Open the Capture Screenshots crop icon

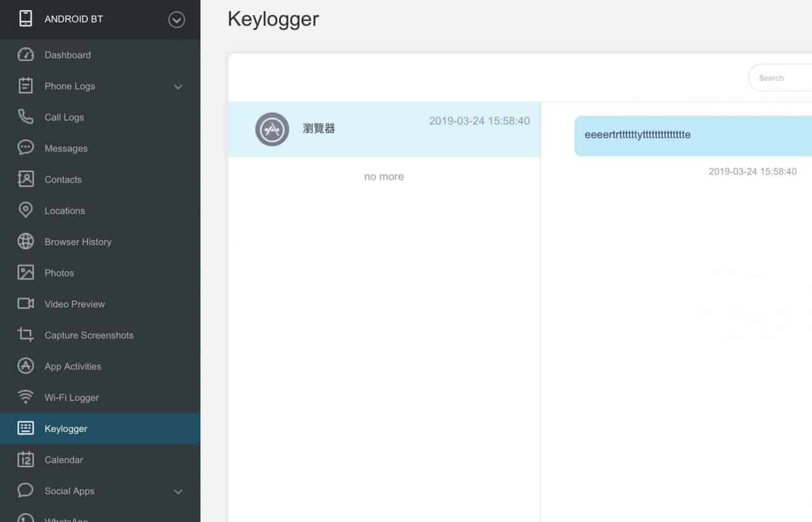25,335
